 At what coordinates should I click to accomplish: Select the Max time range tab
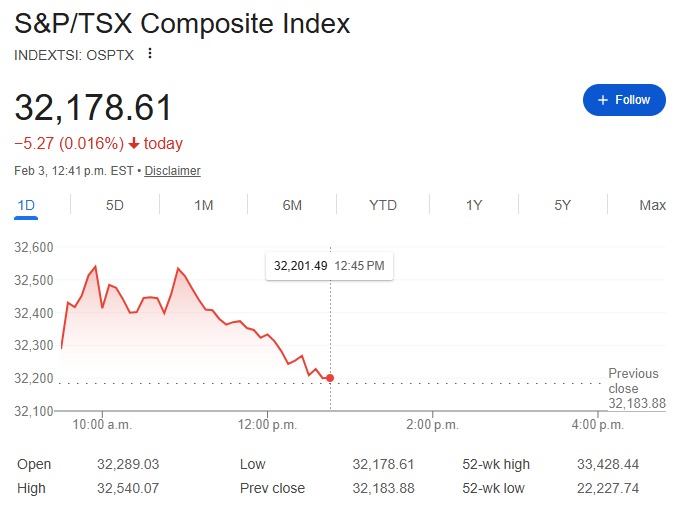point(652,205)
